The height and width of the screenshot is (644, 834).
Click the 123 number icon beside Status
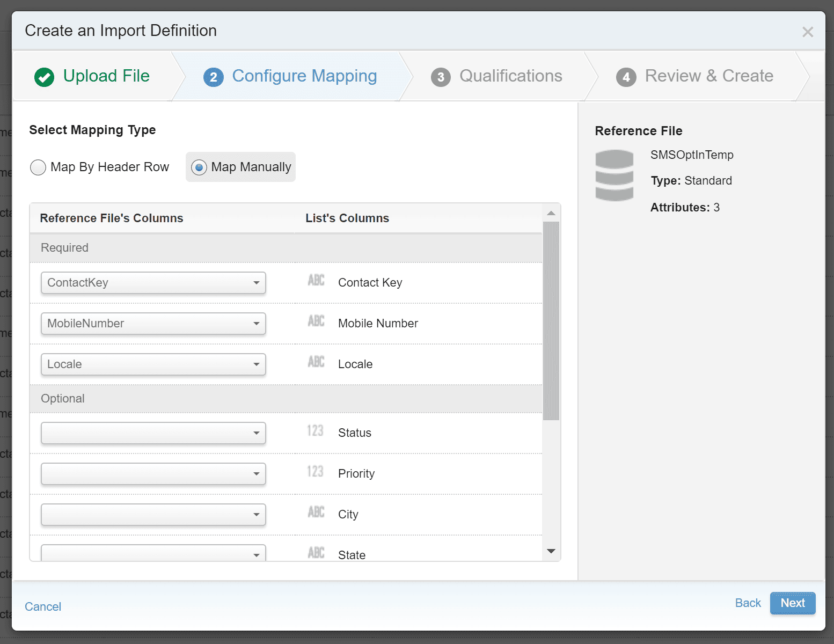(x=315, y=431)
